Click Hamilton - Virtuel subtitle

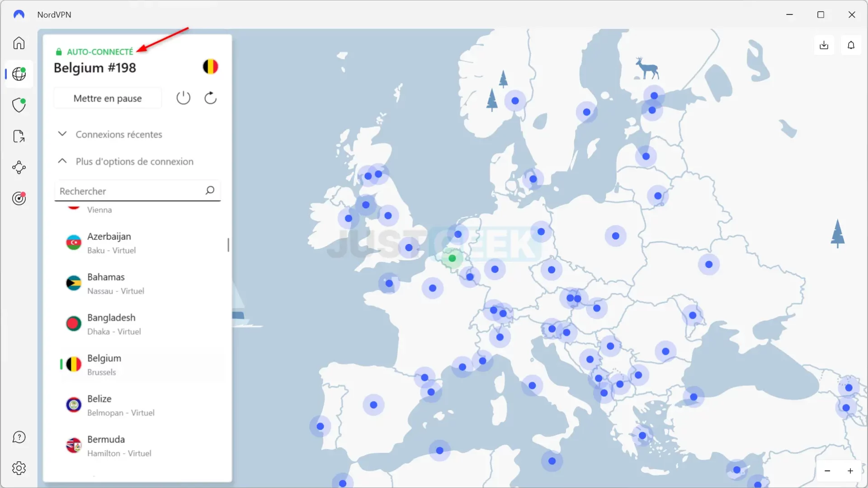(x=119, y=453)
